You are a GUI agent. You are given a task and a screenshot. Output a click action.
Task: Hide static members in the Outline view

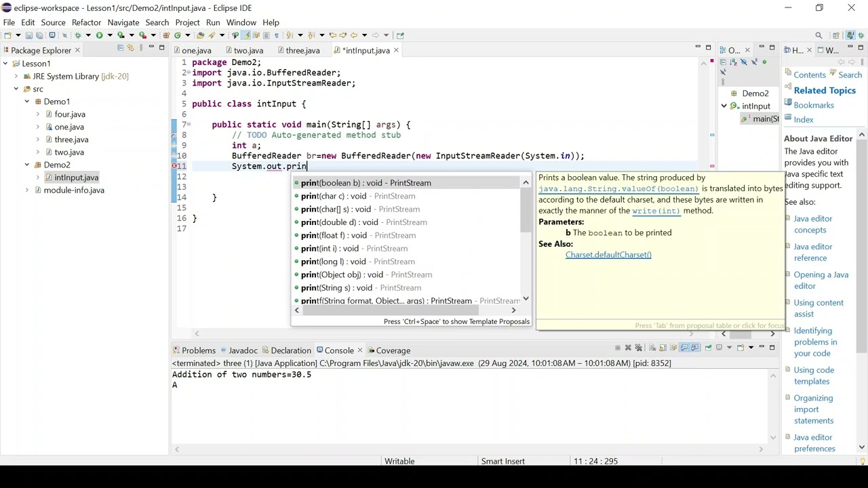coord(754,62)
